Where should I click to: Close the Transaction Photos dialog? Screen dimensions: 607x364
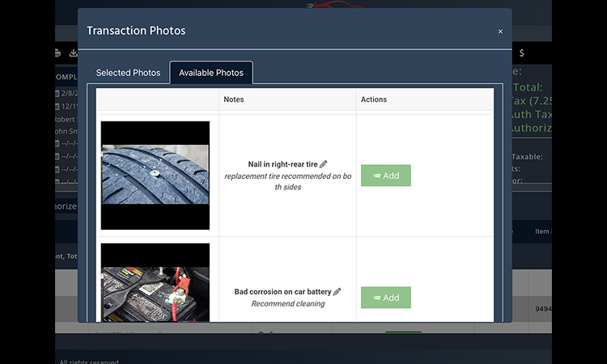[500, 32]
